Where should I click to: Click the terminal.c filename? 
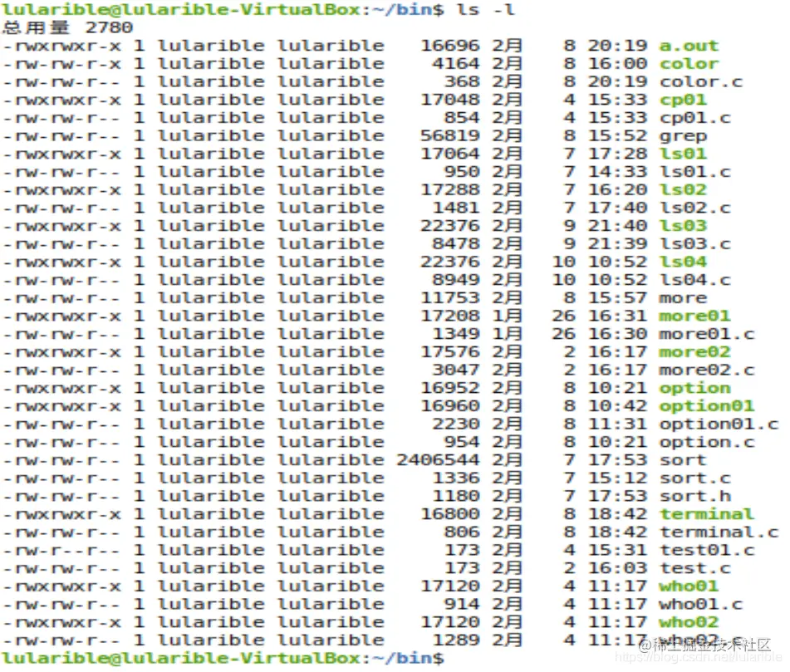pyautogui.click(x=719, y=532)
